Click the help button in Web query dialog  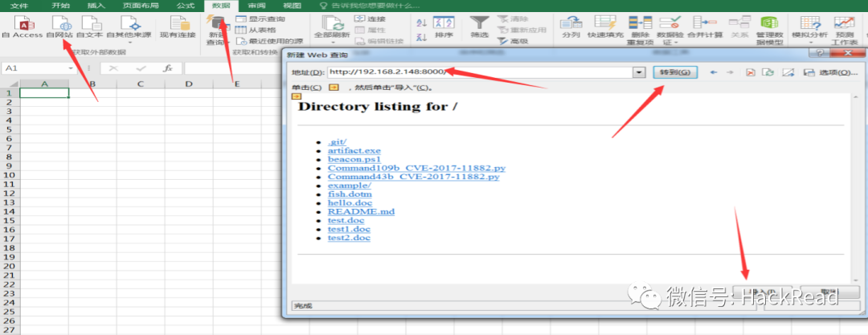click(818, 53)
